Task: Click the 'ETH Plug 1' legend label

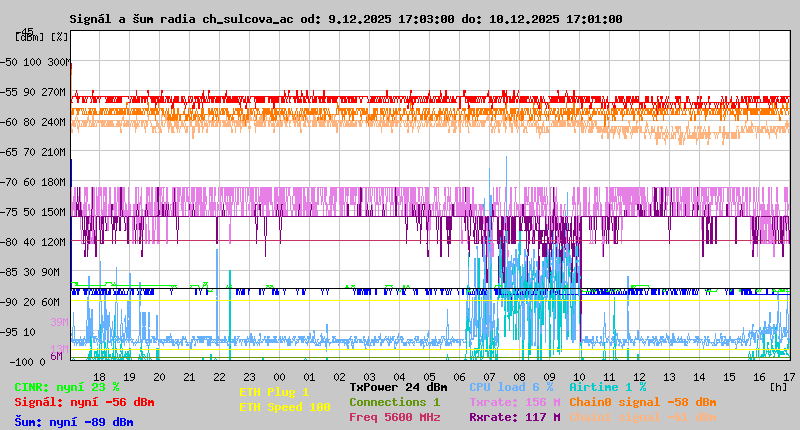Action: [274, 392]
